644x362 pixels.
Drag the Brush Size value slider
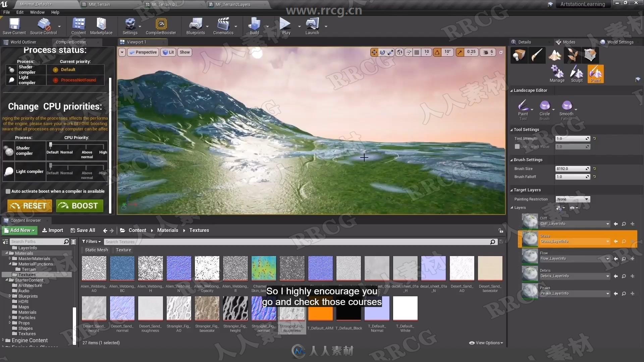tap(571, 168)
